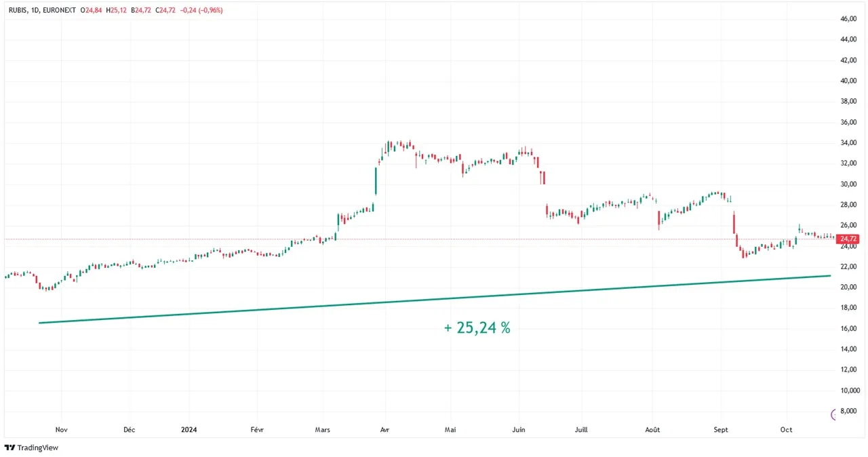Click the + 25,24 % annotation text
Screen dimensions: 868x457
coord(477,328)
